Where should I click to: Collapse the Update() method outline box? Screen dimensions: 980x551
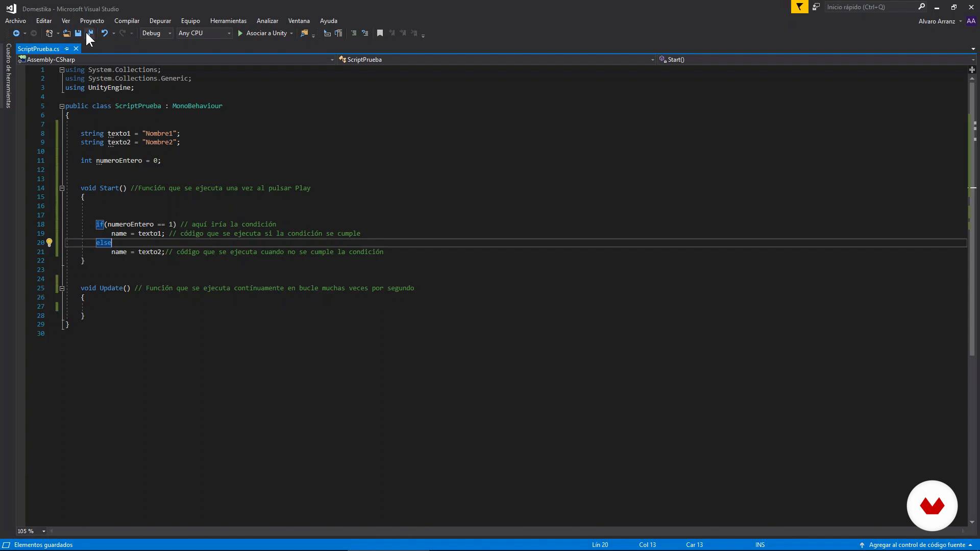[x=62, y=288]
